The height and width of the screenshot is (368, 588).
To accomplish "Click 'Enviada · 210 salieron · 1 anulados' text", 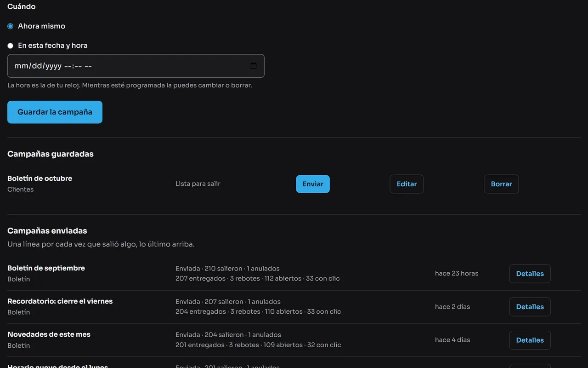I will tap(227, 269).
